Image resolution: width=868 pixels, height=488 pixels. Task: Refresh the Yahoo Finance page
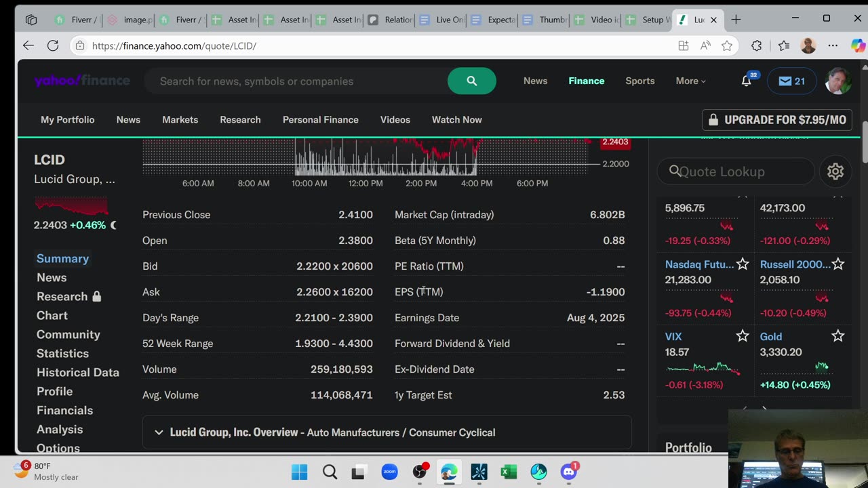52,45
